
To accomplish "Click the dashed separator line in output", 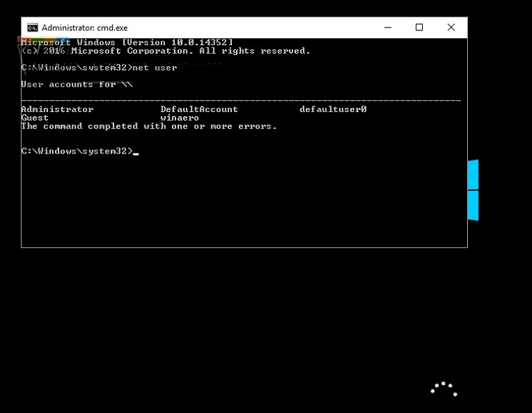I will pyautogui.click(x=241, y=101).
